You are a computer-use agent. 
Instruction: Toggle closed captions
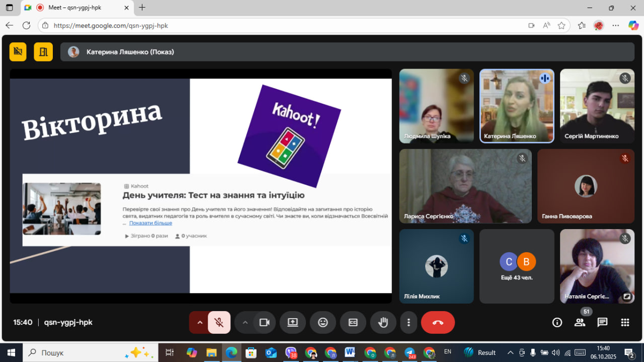click(x=353, y=323)
